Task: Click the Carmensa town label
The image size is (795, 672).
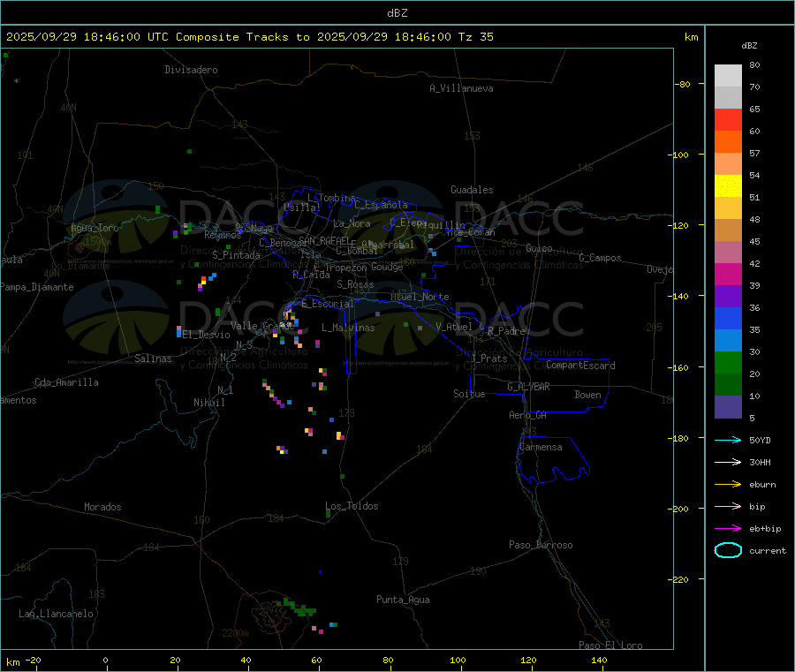Action: [541, 447]
